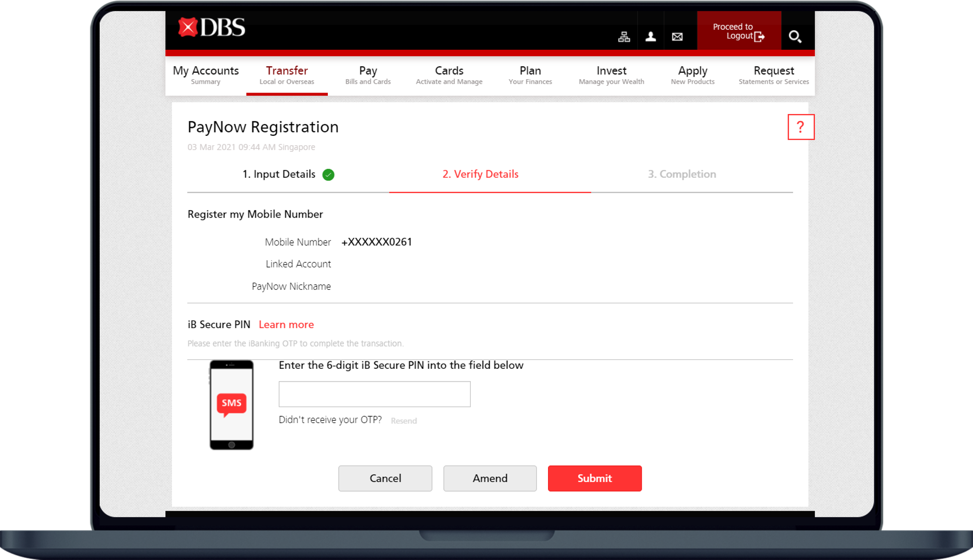Click the Linked Account label
Viewport: 973px width, 560px height.
pyautogui.click(x=298, y=264)
